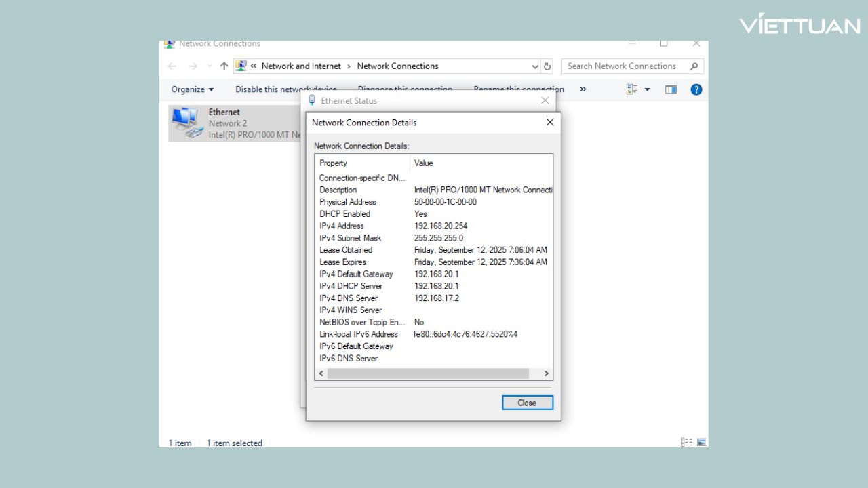Screen dimensions: 868x488
Task: Open Network and Internet breadcrumb
Action: (x=301, y=66)
